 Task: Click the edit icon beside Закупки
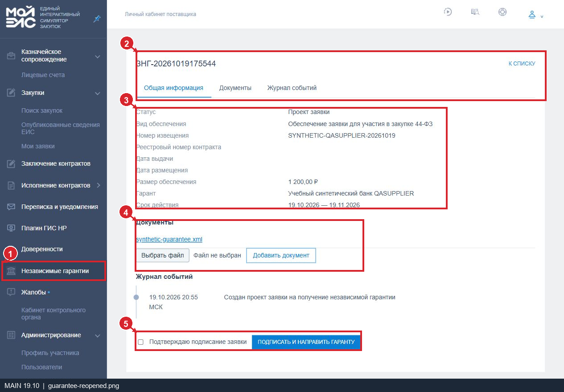[x=11, y=93]
